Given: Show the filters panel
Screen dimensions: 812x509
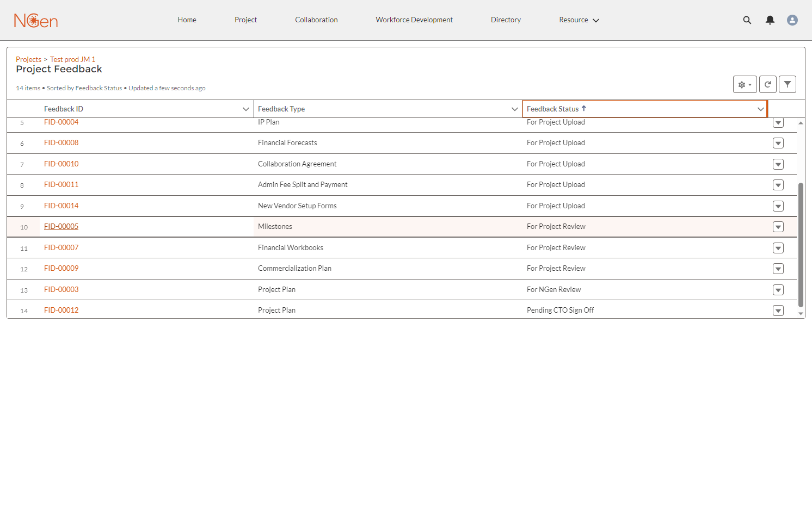Looking at the screenshot, I should pos(788,84).
